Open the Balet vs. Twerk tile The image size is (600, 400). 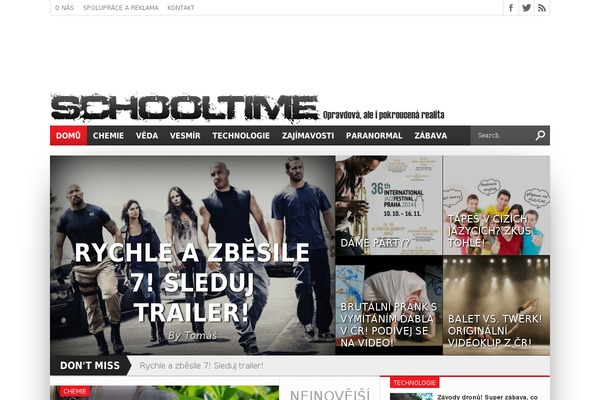click(496, 305)
